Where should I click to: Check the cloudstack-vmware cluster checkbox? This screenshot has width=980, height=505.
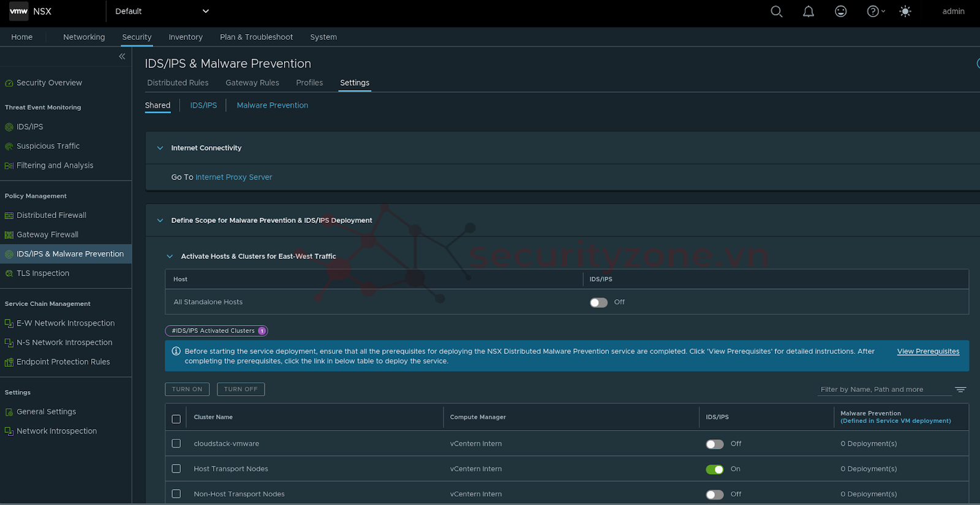coord(176,444)
